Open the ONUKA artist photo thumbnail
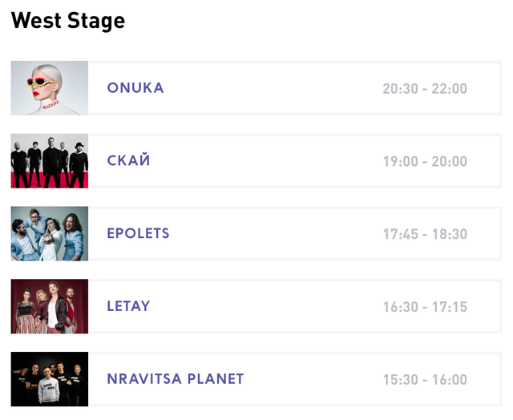Screen dimensions: 513x420 point(50,88)
